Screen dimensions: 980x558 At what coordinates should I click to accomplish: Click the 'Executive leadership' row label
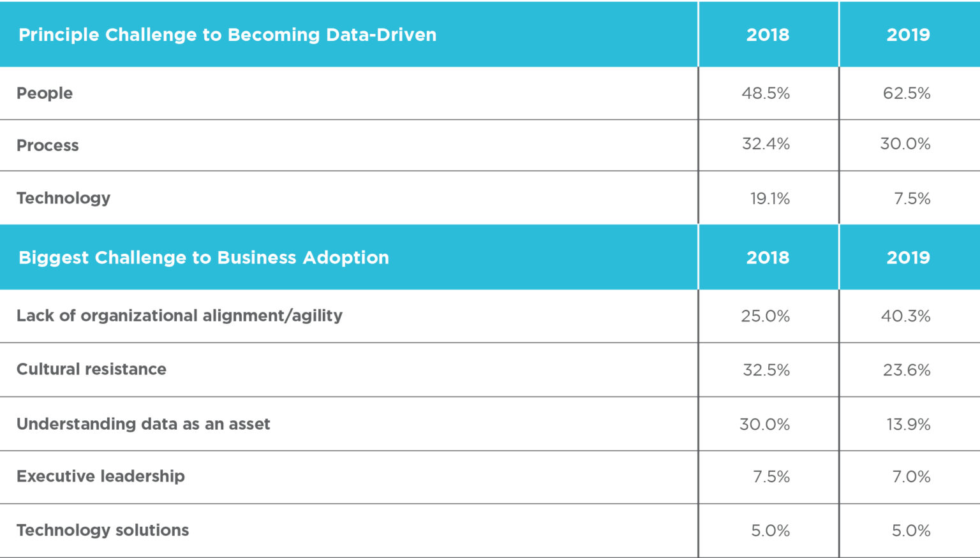coord(101,476)
